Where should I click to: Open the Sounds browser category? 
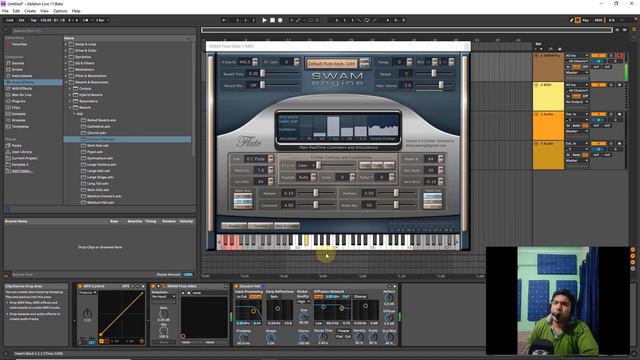pos(18,63)
